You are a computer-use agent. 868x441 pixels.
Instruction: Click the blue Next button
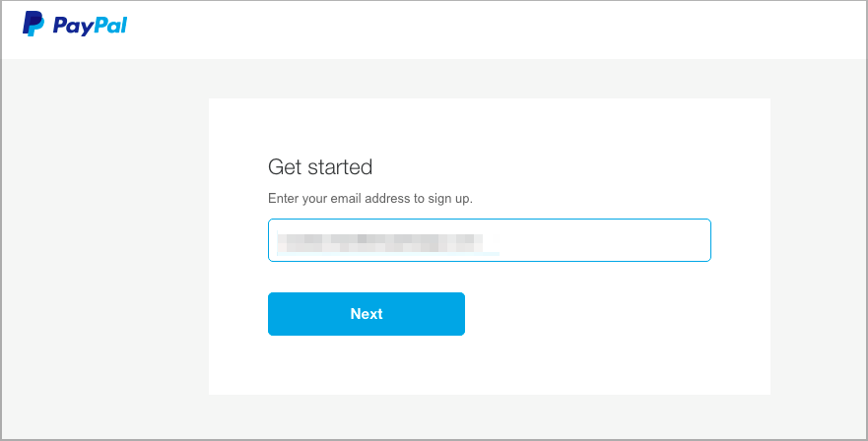367,314
